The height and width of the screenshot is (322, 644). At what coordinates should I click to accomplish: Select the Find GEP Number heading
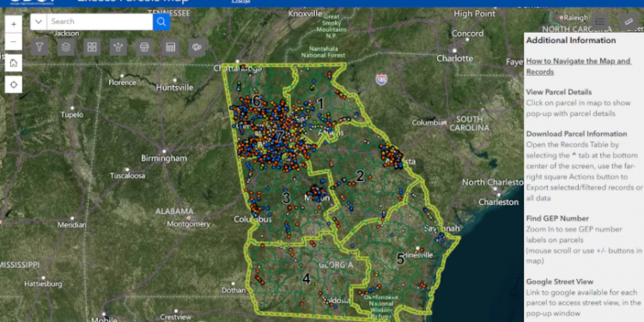coord(557,218)
